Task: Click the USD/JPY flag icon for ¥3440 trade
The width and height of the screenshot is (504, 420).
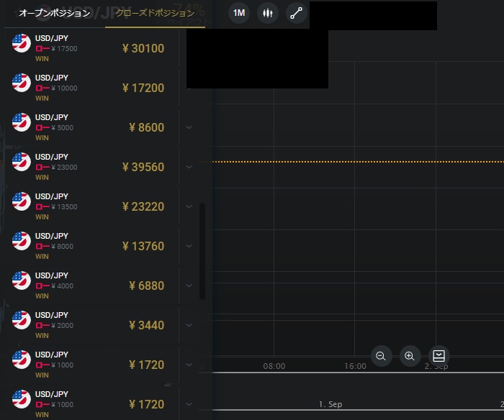Action: [x=22, y=319]
